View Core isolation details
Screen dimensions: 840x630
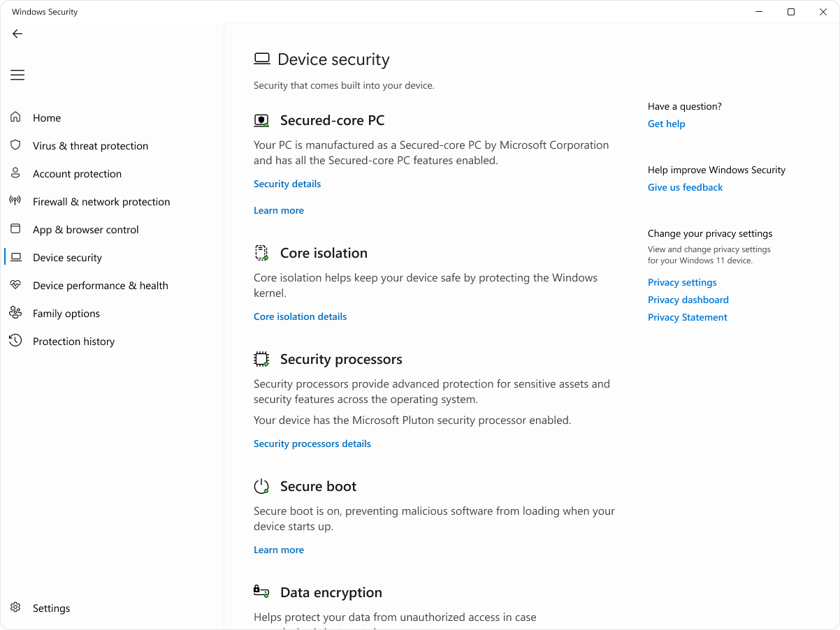tap(300, 316)
